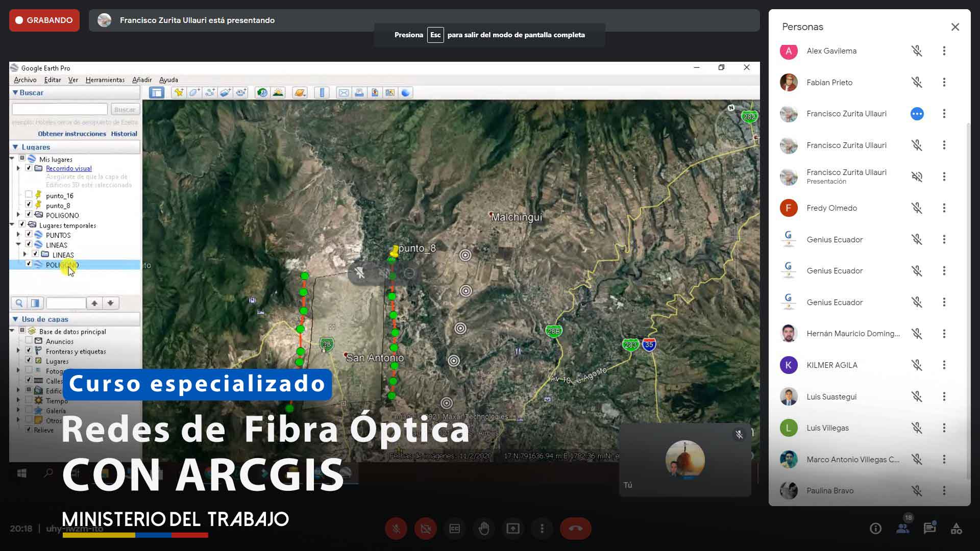Viewport: 980px width, 551px height.
Task: Uncheck the highlighted POLIGONO row checkbox
Action: [x=29, y=264]
